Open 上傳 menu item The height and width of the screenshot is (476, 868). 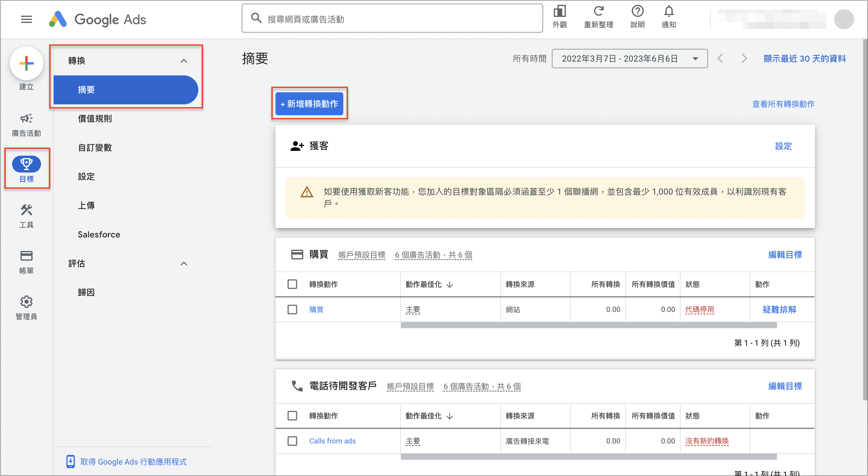pos(86,205)
